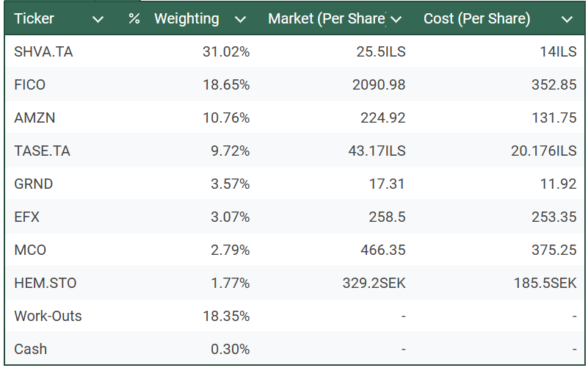Click the HEM.STO ticker cell
The height and width of the screenshot is (368, 588).
46,283
